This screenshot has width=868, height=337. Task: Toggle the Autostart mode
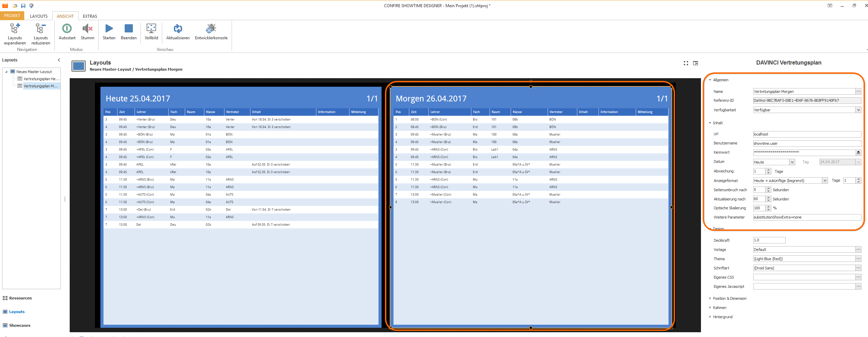67,32
